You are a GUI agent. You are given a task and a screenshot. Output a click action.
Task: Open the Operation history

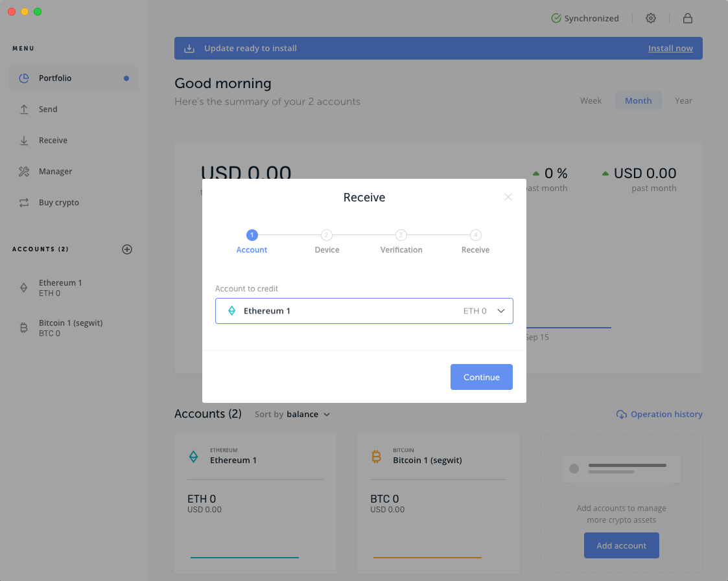(666, 414)
